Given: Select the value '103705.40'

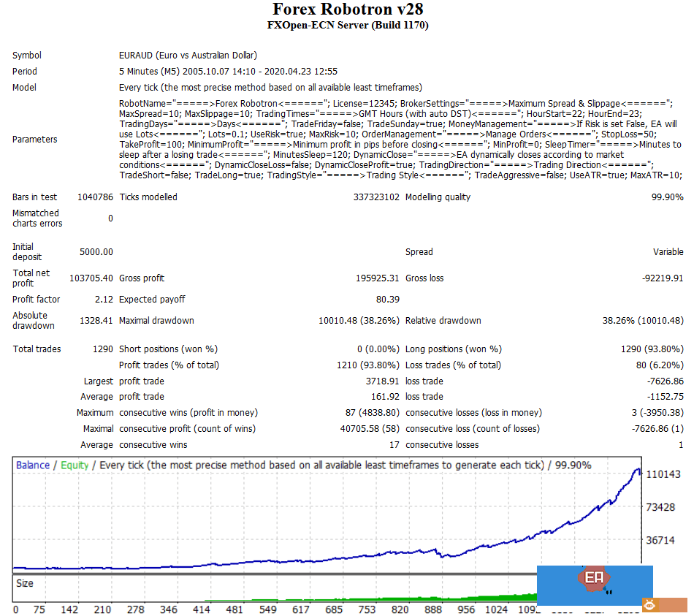Looking at the screenshot, I should click(x=91, y=278).
